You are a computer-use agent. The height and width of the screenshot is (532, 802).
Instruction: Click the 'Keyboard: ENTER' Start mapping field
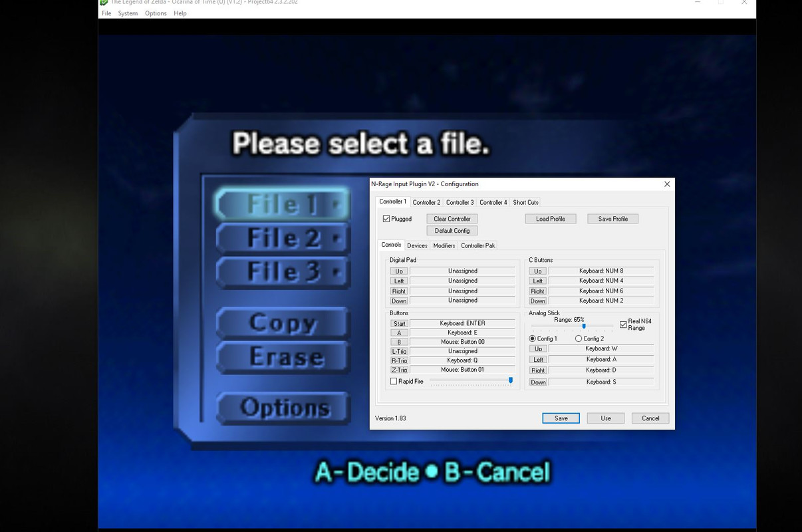coord(463,324)
